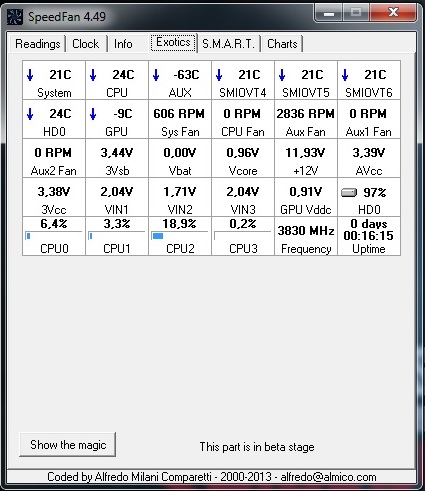The image size is (425, 491).
Task: Click the CPU3 usage progress bar
Action: (x=242, y=236)
